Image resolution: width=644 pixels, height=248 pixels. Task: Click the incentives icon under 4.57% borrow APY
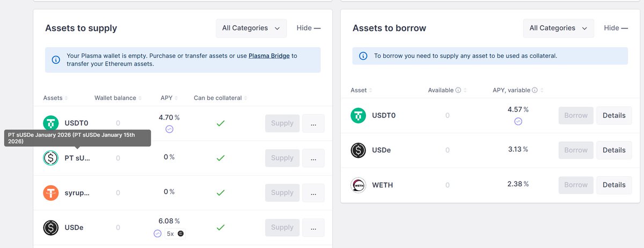(x=518, y=122)
